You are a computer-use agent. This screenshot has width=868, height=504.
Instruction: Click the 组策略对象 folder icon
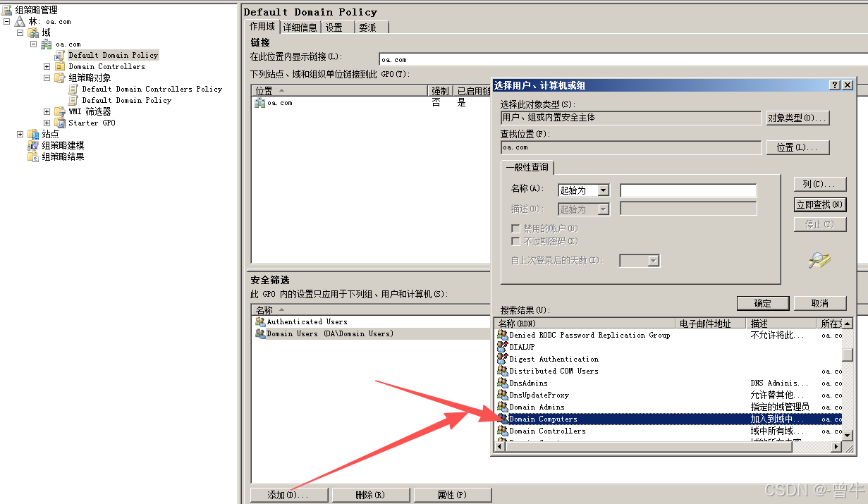point(61,78)
